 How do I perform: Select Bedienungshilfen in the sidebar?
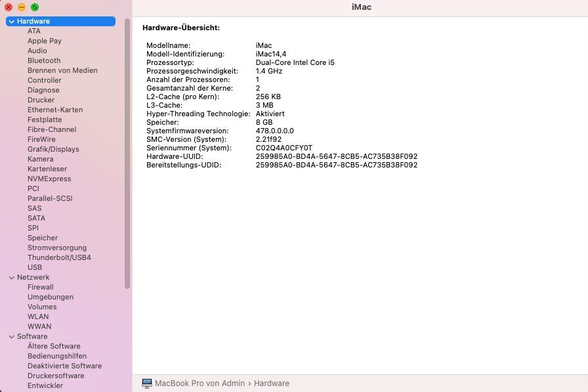[x=57, y=356]
